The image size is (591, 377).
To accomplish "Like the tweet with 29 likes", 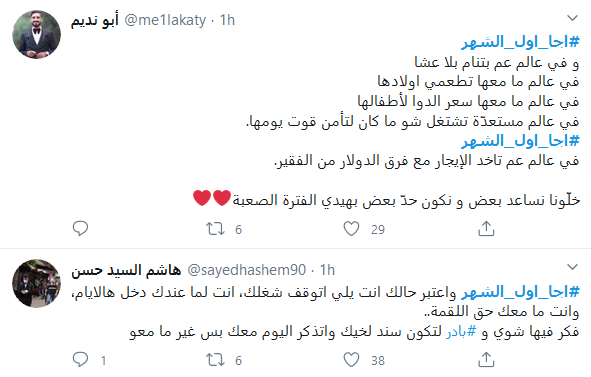I will [351, 229].
